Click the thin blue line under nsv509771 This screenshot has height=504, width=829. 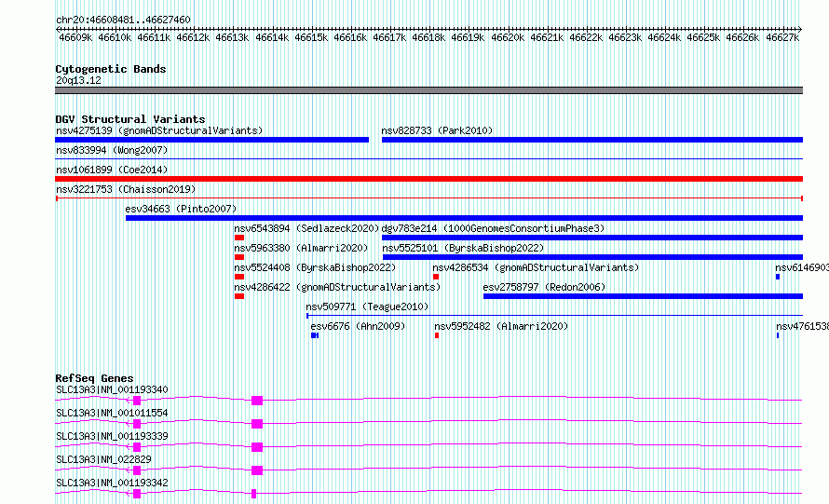point(554,316)
